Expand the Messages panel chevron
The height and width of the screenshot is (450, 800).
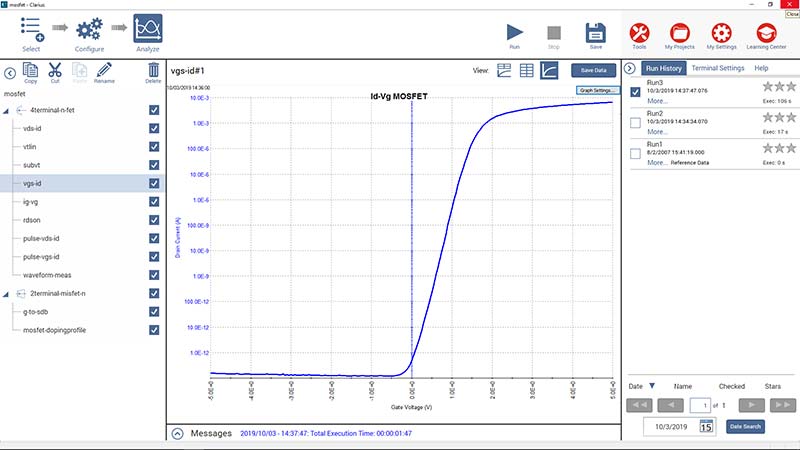point(178,434)
